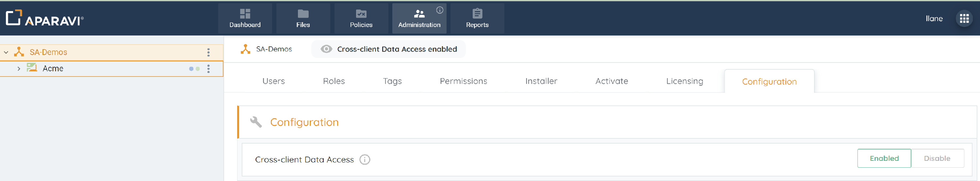The image size is (980, 181).
Task: Open the Acme three-dot options menu
Action: pos(208,69)
